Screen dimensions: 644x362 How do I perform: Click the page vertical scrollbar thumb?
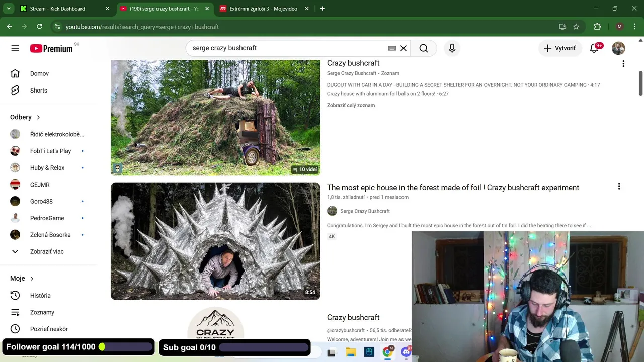pyautogui.click(x=641, y=83)
